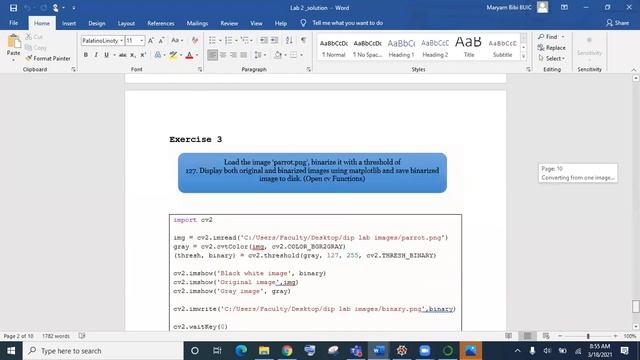Viewport: 640px width, 360px height.
Task: Apply the Heading 2 style
Action: (435, 48)
